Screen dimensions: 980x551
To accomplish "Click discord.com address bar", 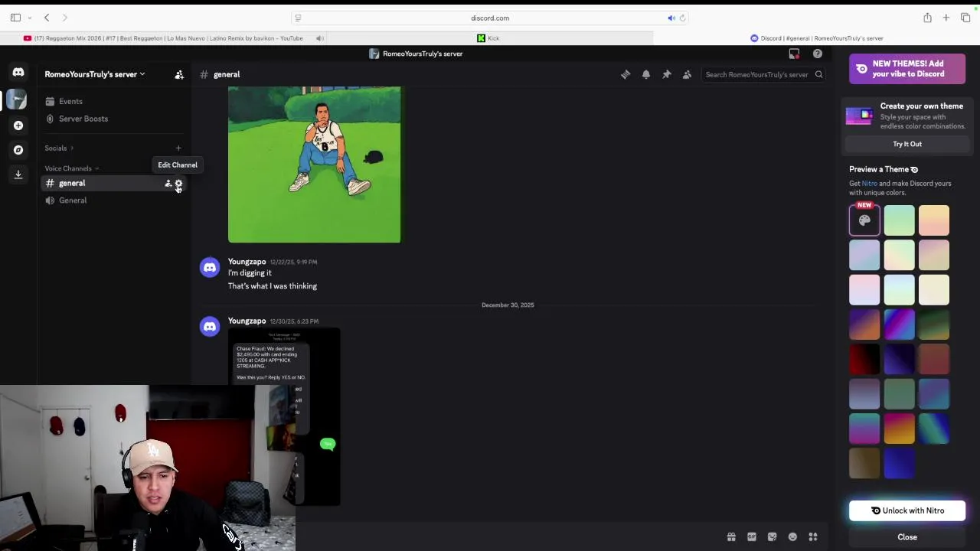I will pos(490,18).
